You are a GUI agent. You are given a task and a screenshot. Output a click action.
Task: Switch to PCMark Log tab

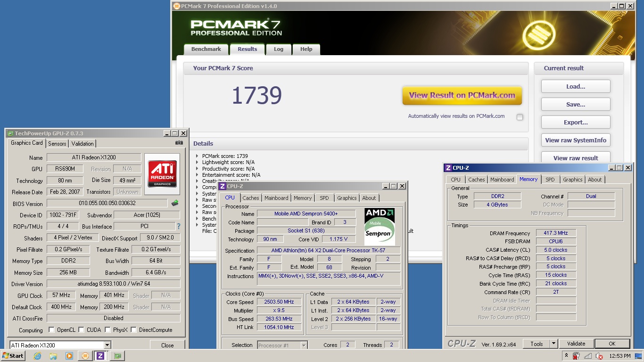click(x=279, y=49)
